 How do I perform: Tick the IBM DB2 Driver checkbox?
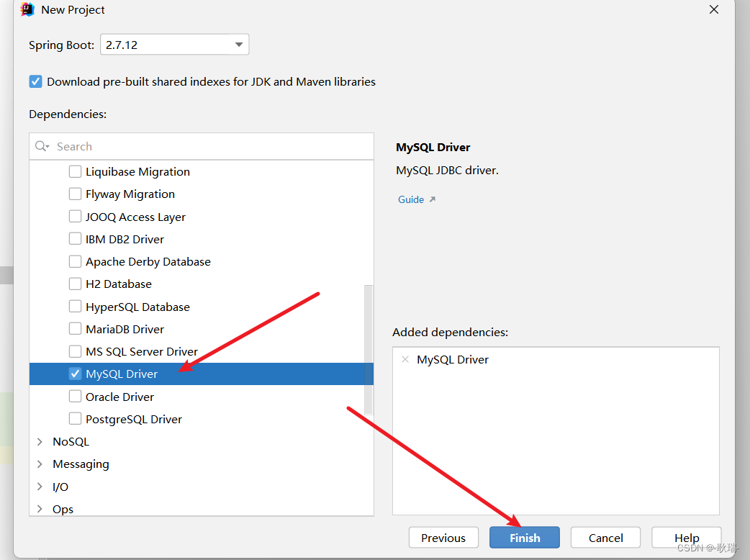(x=75, y=239)
